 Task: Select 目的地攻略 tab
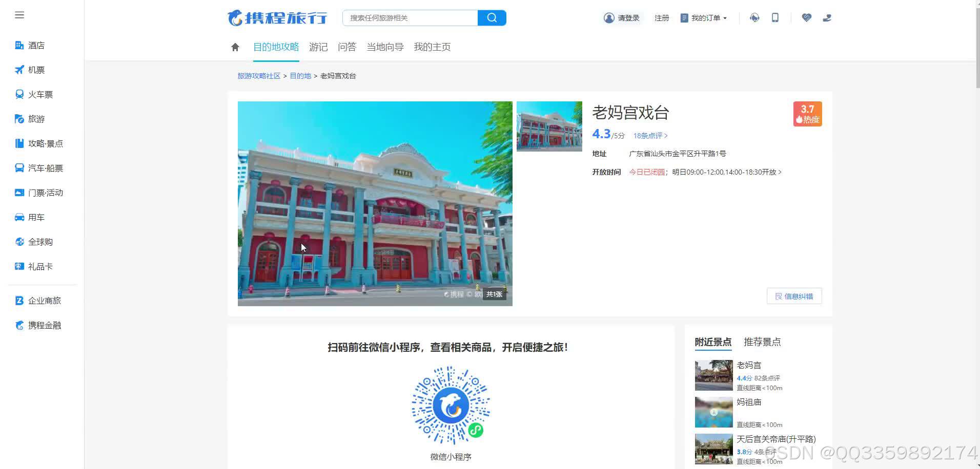[x=276, y=47]
